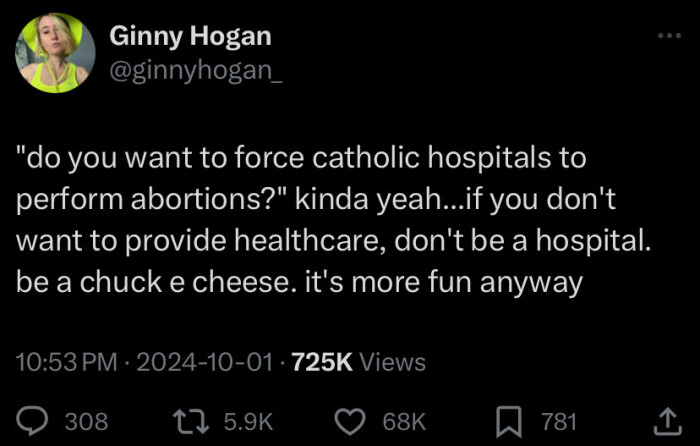Bookmark the tweet using the bookmark icon

point(510,421)
